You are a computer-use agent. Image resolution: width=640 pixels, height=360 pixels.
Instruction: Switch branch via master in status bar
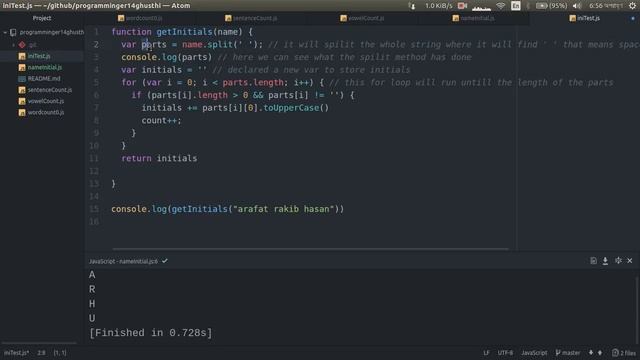tap(571, 353)
